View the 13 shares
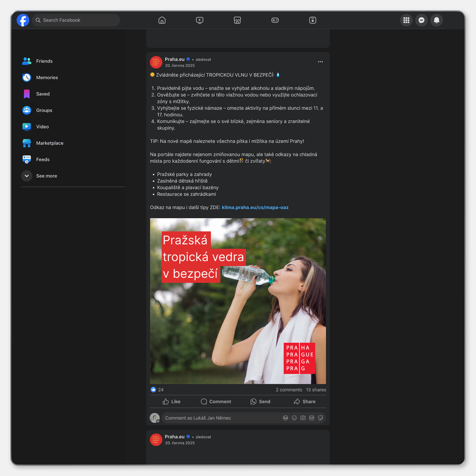The width and height of the screenshot is (476, 476). [316, 390]
